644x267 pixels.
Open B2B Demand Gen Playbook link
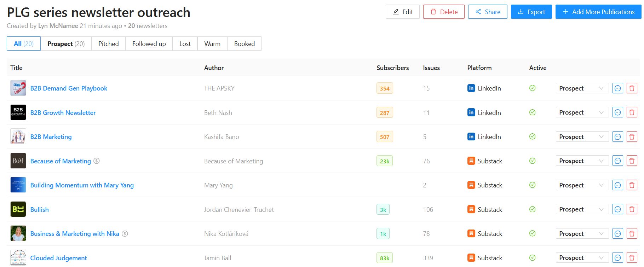tap(69, 88)
